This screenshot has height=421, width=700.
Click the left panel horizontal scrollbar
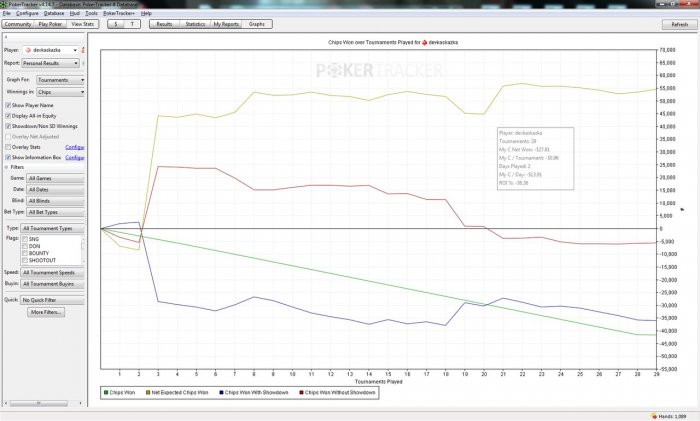[x=43, y=403]
